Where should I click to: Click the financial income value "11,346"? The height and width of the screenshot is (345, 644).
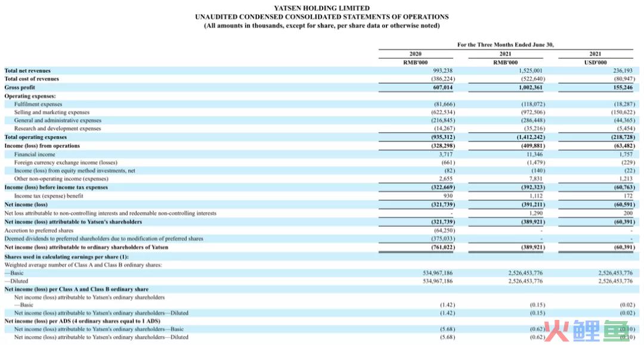(x=534, y=155)
